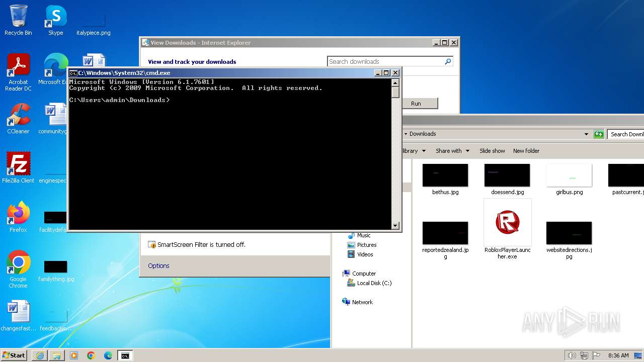Select the RobloxPlayerLauncher.exe file

[x=507, y=229]
